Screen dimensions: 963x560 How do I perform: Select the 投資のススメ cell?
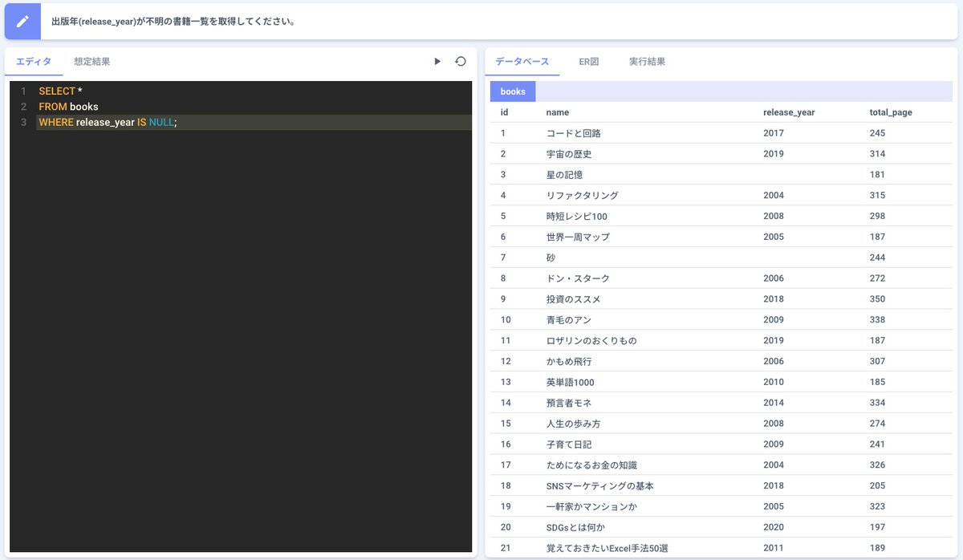[573, 299]
